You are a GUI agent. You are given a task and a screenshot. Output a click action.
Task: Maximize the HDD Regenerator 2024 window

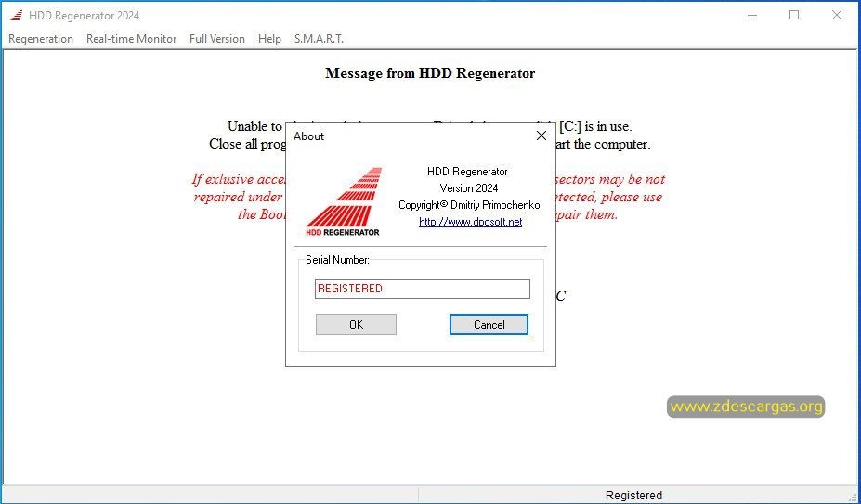click(x=794, y=16)
